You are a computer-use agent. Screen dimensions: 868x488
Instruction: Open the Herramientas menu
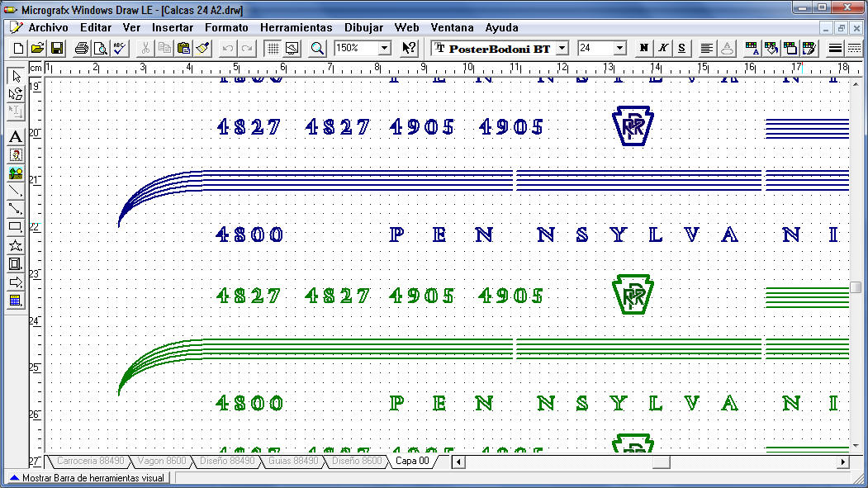pyautogui.click(x=296, y=27)
